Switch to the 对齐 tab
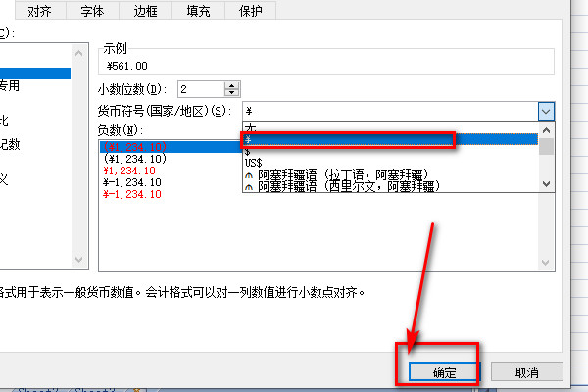Screen dimensions: 588x392 40,11
